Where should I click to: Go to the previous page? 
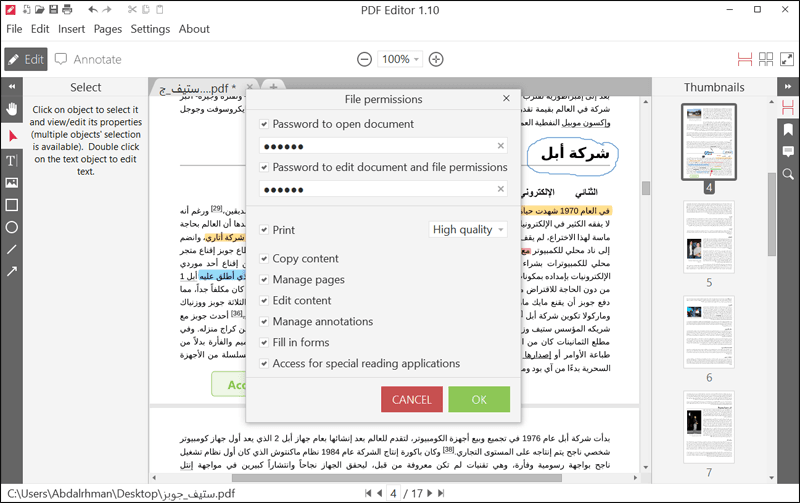pos(379,493)
